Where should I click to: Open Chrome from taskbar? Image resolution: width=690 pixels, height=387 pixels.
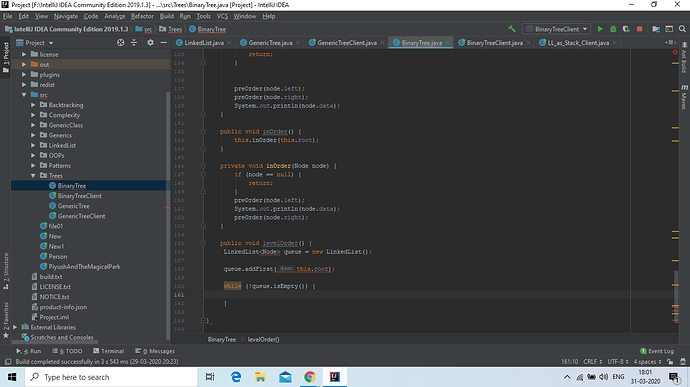click(310, 377)
